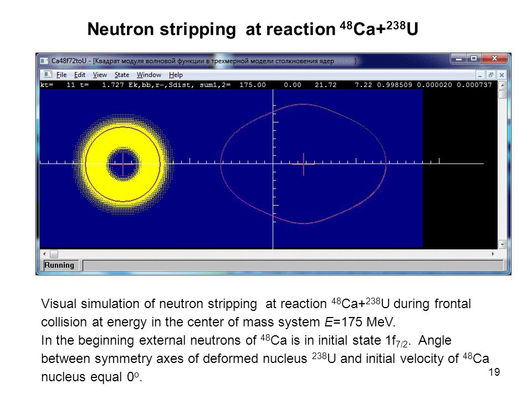The width and height of the screenshot is (532, 399).
Task: Maximize the Ca48f72toU main window
Action: (474, 59)
